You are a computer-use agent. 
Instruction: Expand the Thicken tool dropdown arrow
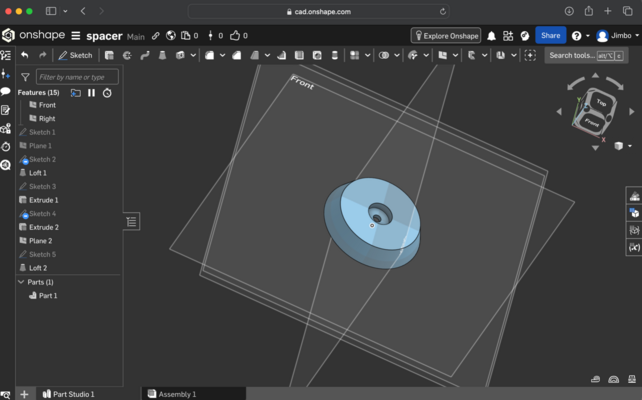193,55
